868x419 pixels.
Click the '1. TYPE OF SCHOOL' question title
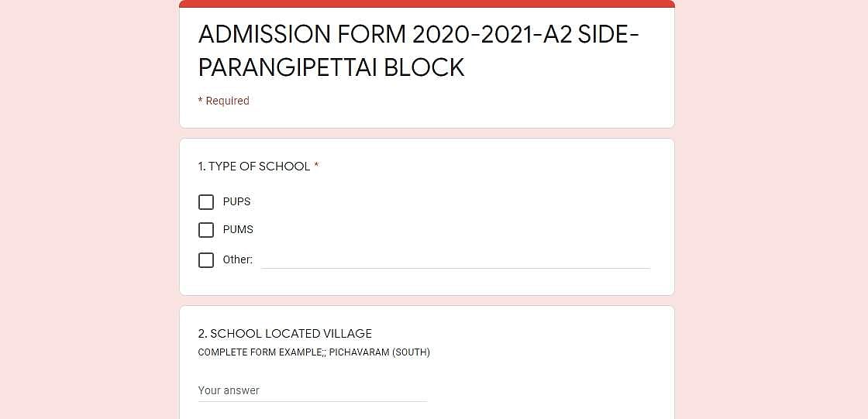pyautogui.click(x=254, y=167)
